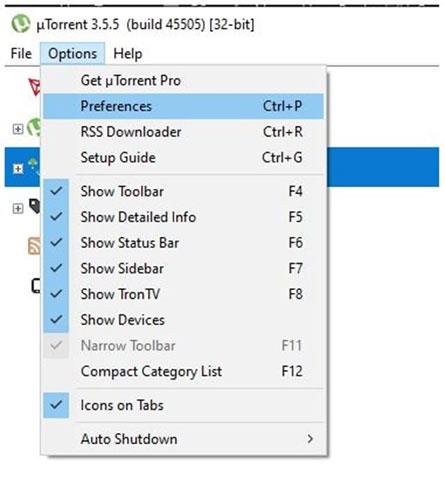
Task: Disable Show Status Bar option
Action: click(x=56, y=242)
